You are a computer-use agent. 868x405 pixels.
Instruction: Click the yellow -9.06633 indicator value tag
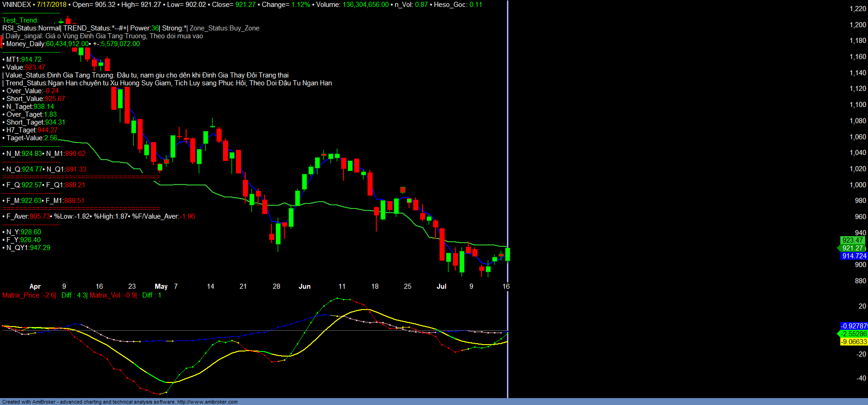(854, 342)
